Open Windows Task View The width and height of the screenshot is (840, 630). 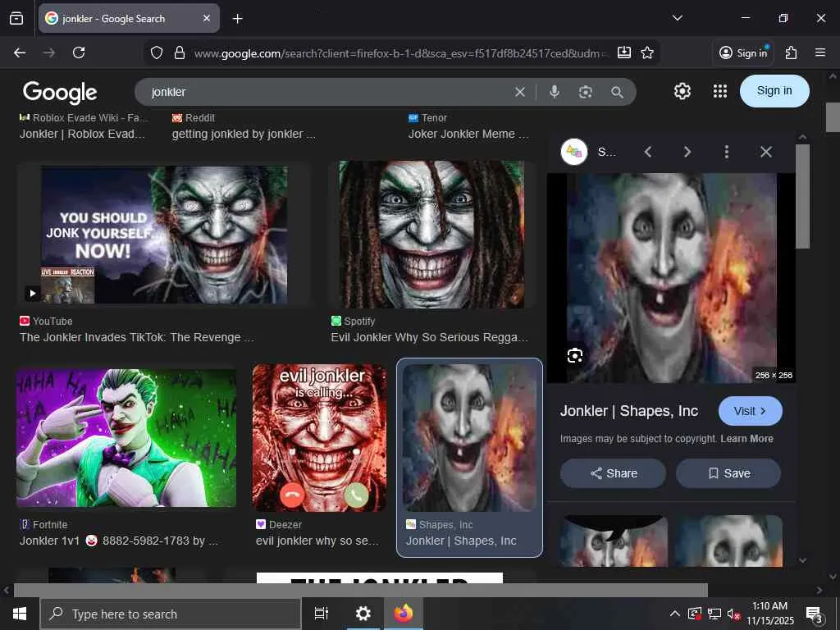(322, 614)
